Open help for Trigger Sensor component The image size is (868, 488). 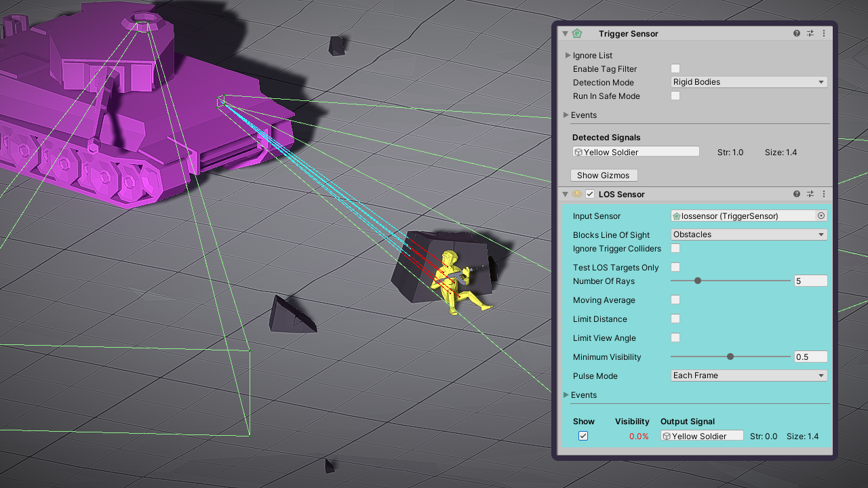797,33
